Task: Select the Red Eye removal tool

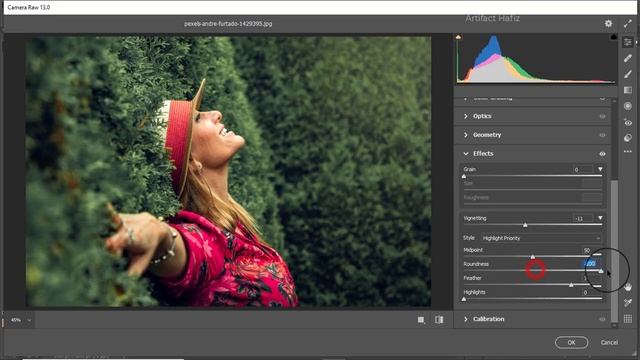Action: (628, 122)
